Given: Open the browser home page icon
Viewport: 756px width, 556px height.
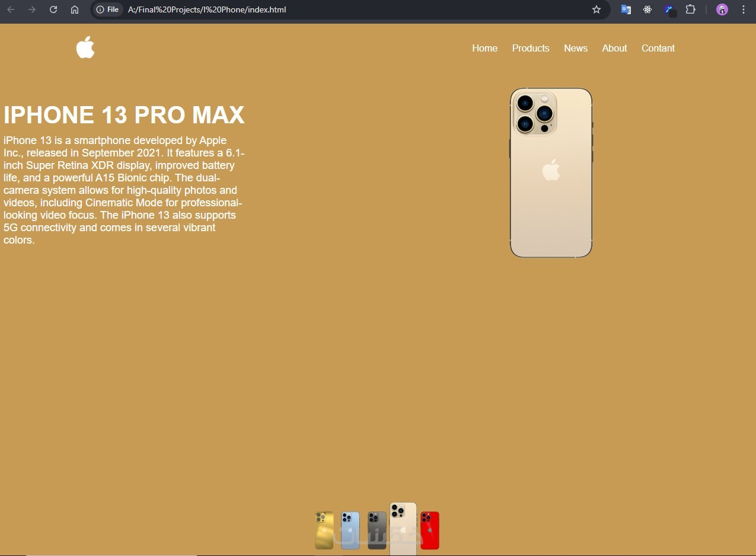Looking at the screenshot, I should (75, 9).
